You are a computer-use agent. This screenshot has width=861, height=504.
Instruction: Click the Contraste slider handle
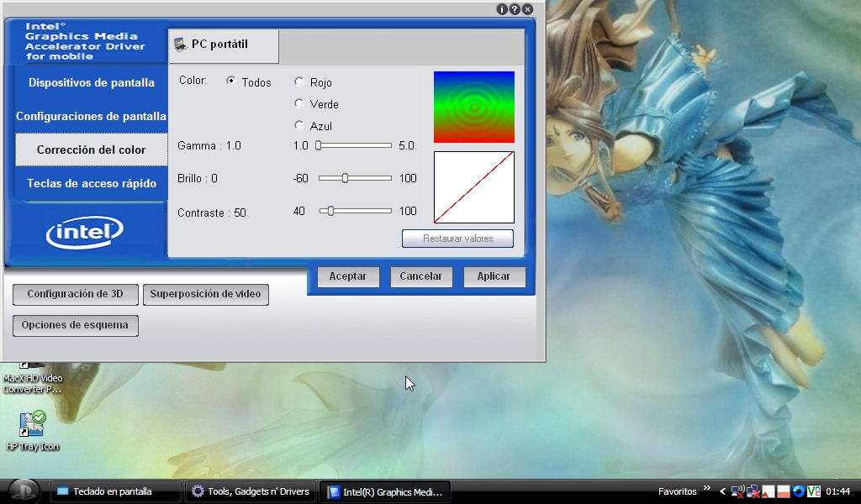pyautogui.click(x=330, y=211)
